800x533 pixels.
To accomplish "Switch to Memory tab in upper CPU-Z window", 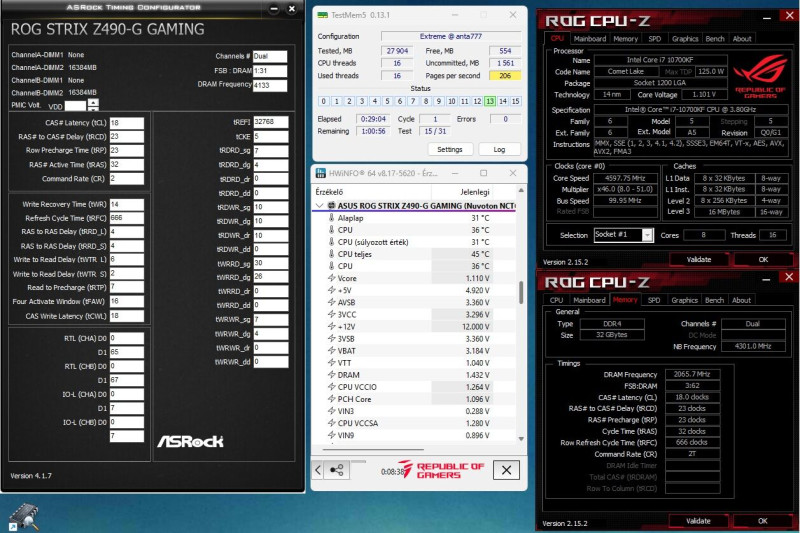I will (626, 39).
